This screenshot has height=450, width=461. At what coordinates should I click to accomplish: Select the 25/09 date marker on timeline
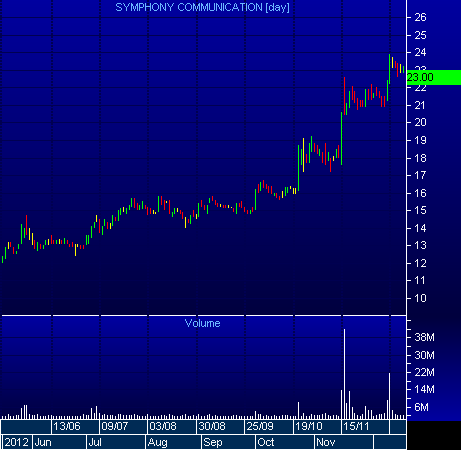(x=260, y=426)
